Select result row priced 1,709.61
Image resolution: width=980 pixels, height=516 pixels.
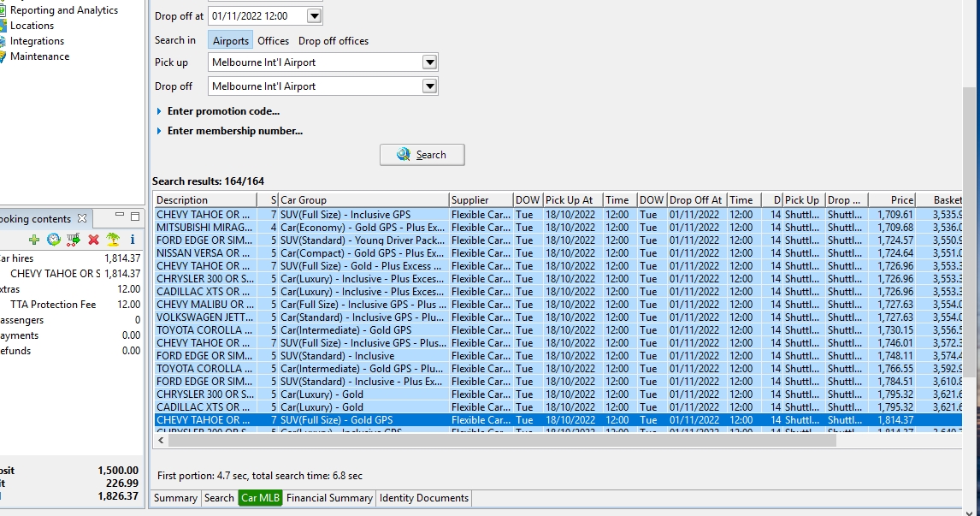point(558,215)
